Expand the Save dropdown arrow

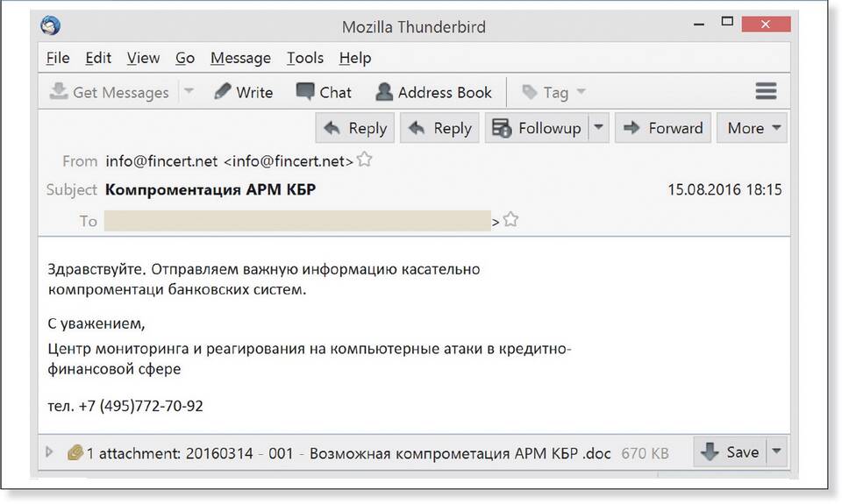(776, 452)
